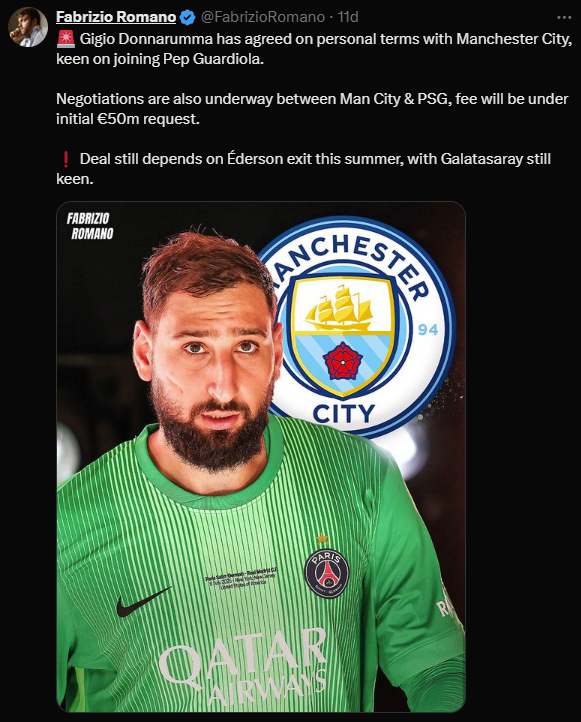The image size is (581, 722).
Task: Click the Nike swoosh on the green jersey
Action: [x=143, y=601]
